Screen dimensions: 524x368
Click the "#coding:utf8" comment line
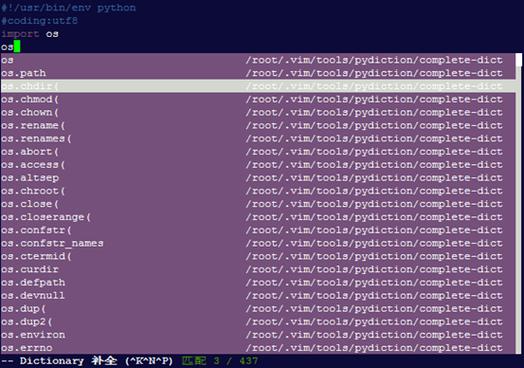[x=39, y=21]
